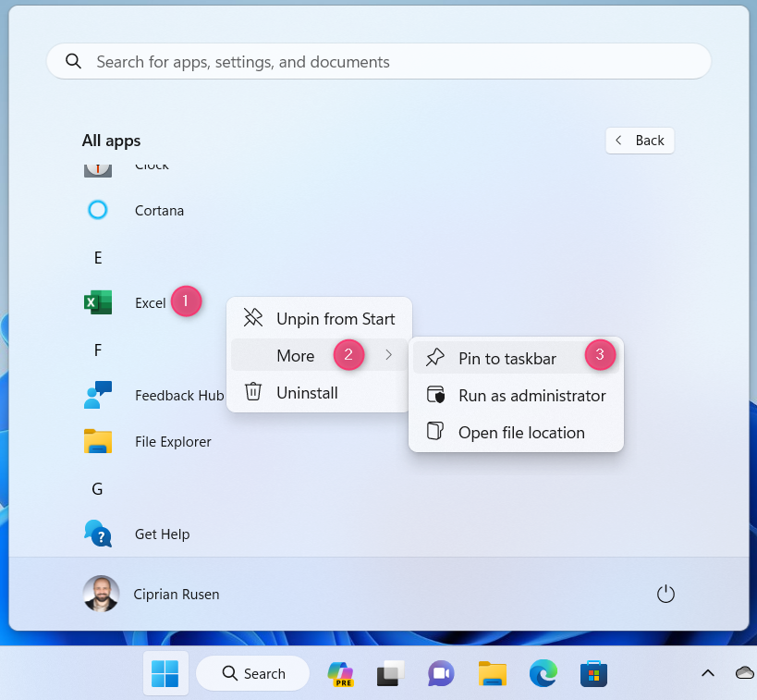Choose Pin to taskbar
The width and height of the screenshot is (757, 700).
coord(516,358)
